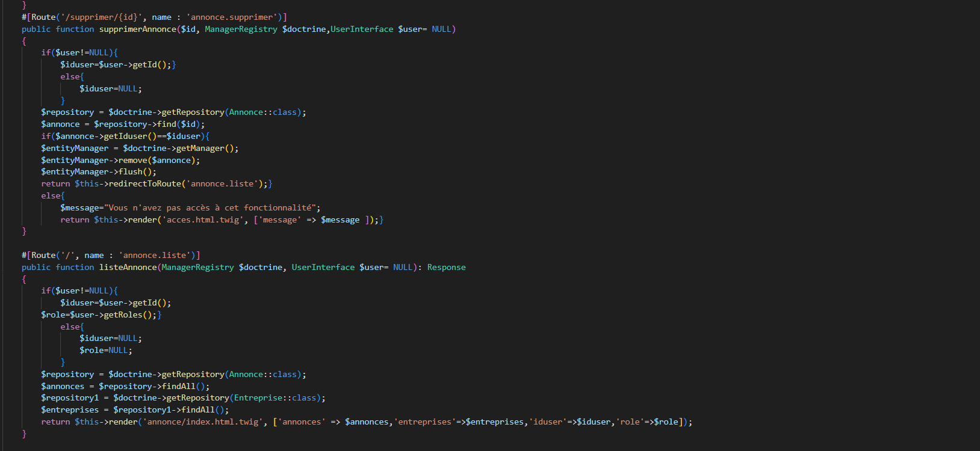Image resolution: width=980 pixels, height=451 pixels.
Task: Click the 'role' key in render array
Action: 630,422
